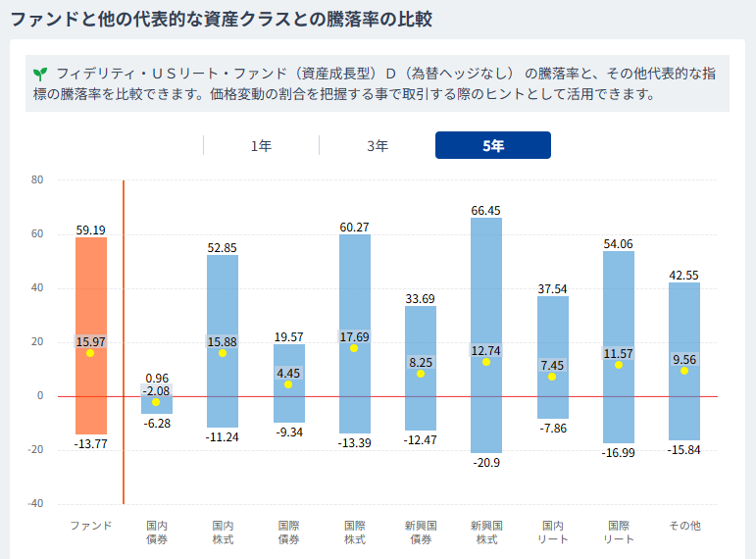Click the 60.27 value label
This screenshot has width=756, height=559.
(x=354, y=228)
